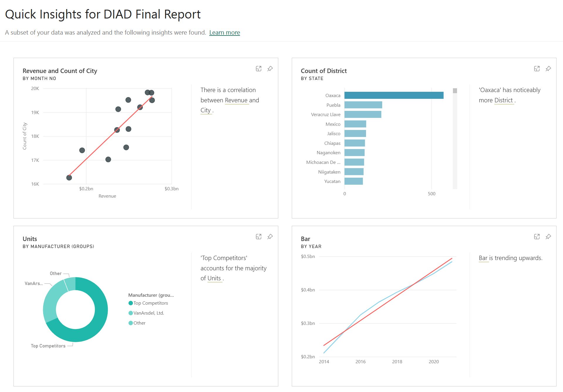The width and height of the screenshot is (563, 392).
Task: Open focus mode for Units donut card
Action: pos(259,237)
